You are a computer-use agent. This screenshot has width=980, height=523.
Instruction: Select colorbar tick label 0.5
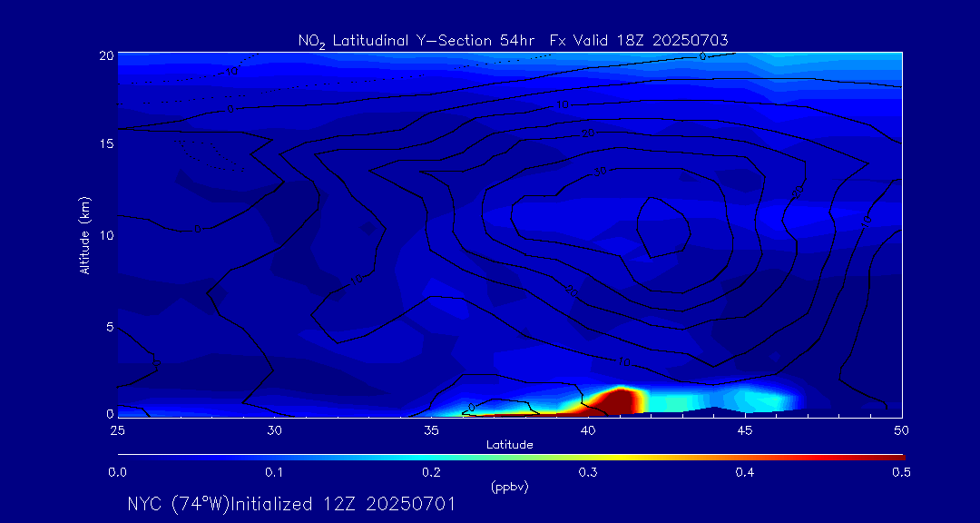point(902,472)
